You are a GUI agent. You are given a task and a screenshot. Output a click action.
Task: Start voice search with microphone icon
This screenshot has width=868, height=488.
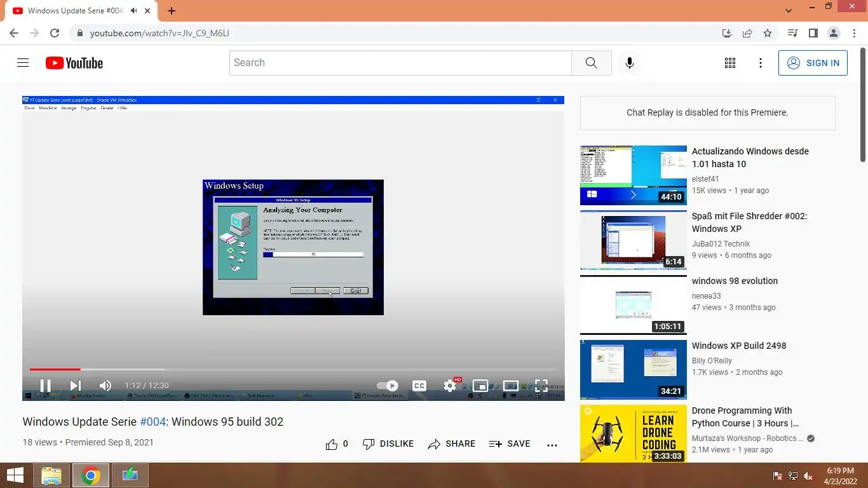[630, 63]
